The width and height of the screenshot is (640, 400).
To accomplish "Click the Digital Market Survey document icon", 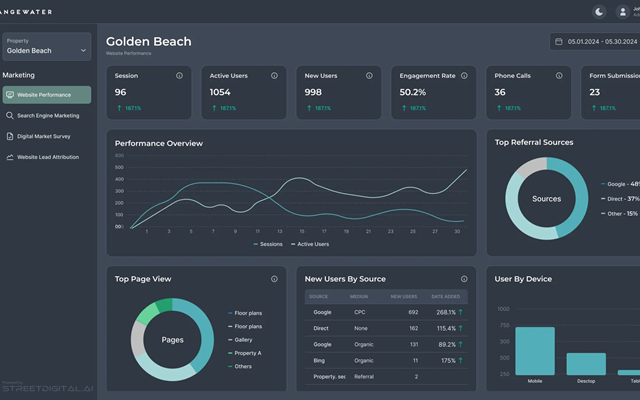I will click(x=10, y=136).
